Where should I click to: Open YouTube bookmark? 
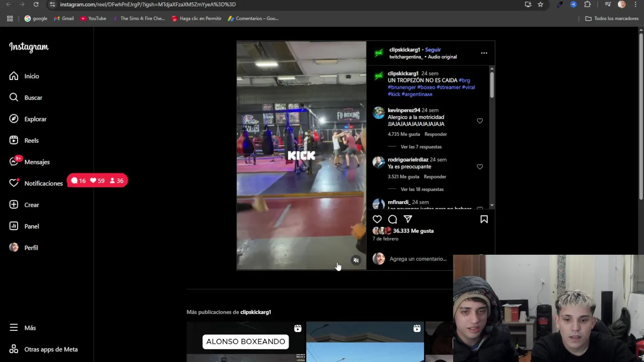(93, 19)
